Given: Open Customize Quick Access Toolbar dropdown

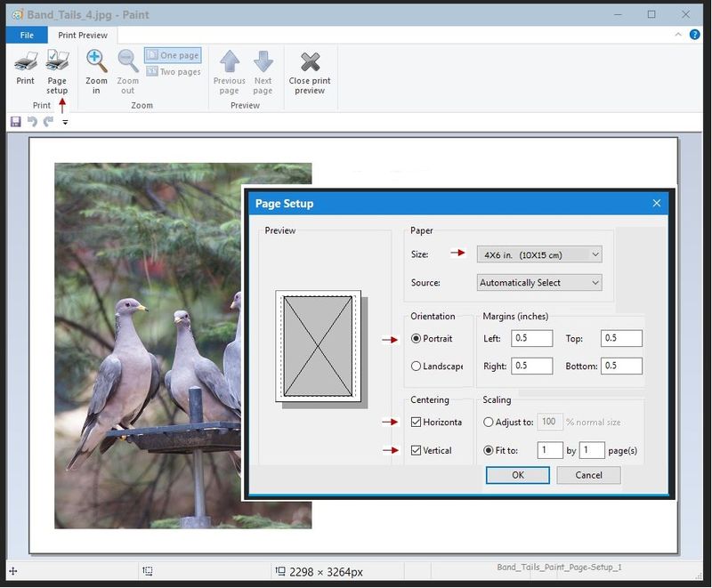Looking at the screenshot, I should pos(65,122).
